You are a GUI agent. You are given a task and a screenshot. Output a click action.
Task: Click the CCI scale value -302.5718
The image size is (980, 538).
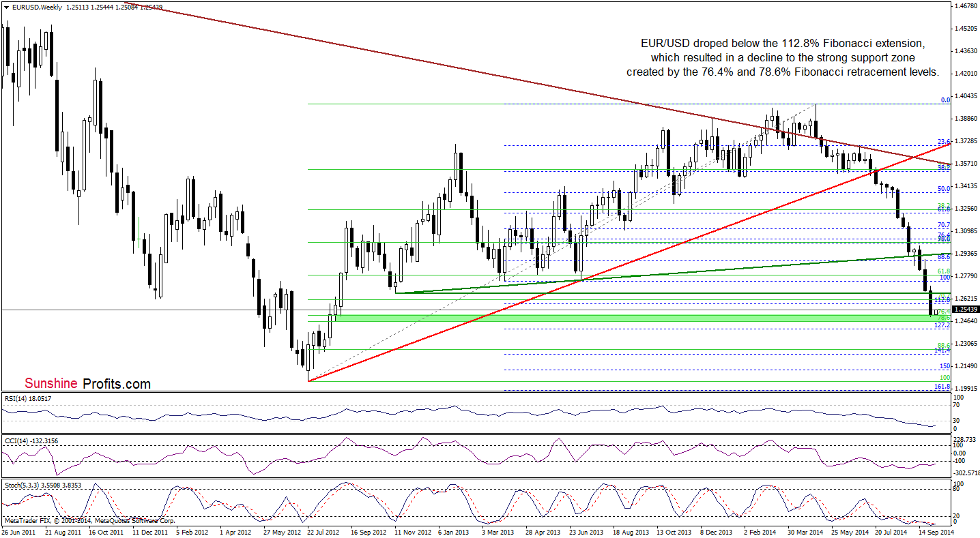point(966,472)
